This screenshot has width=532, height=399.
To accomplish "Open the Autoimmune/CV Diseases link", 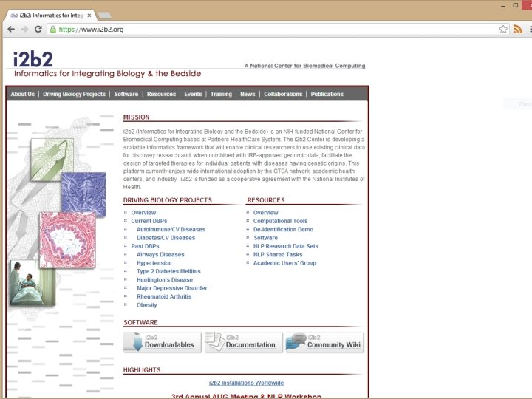I will click(171, 229).
